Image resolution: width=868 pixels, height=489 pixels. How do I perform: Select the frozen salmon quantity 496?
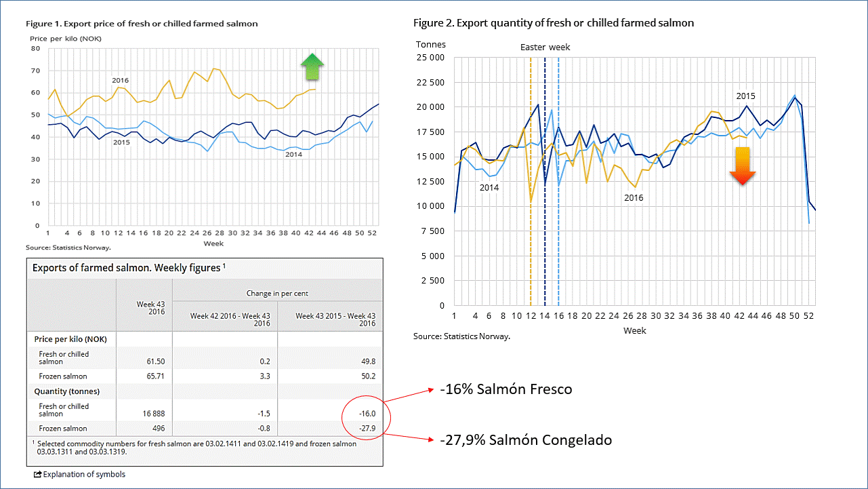(x=159, y=429)
